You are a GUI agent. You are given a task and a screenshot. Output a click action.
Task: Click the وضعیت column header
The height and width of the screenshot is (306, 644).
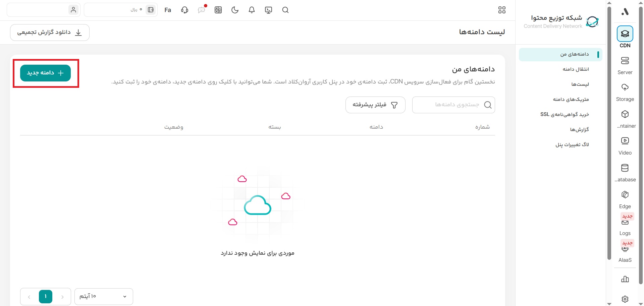173,127
